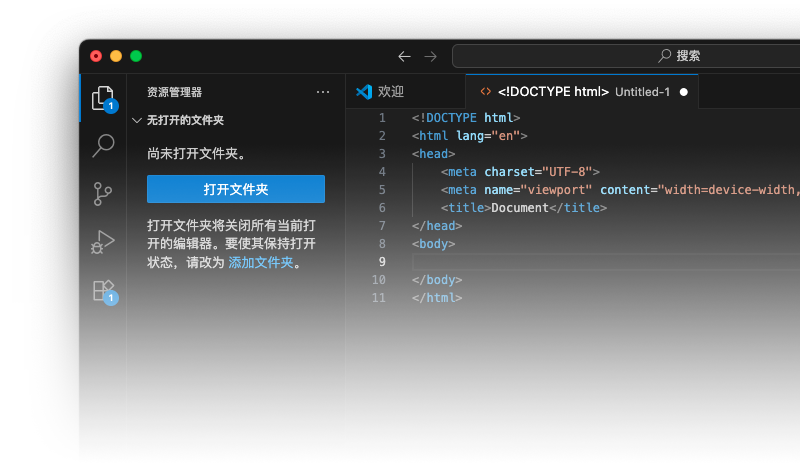Place cursor on empty line 9
Viewport: 800px width, 465px height.
point(606,262)
